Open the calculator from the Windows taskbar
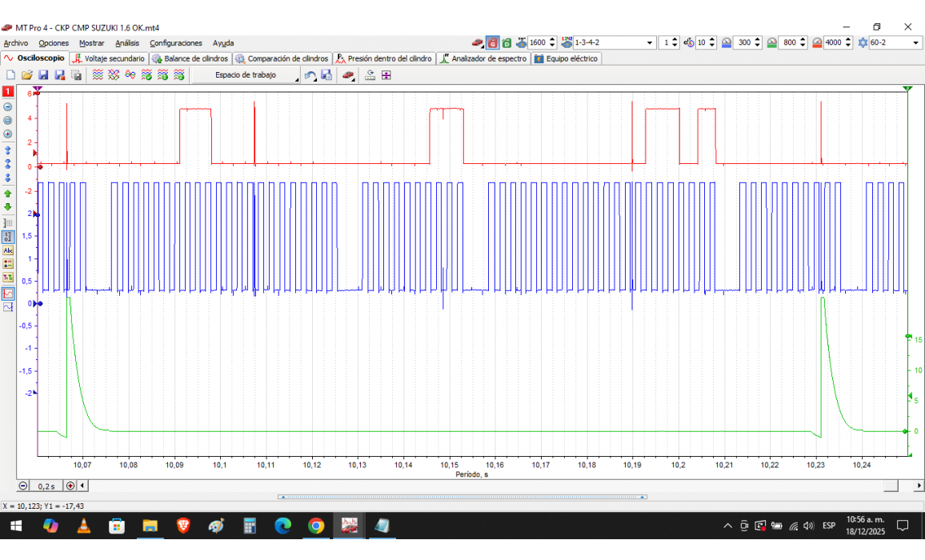Image resolution: width=925 pixels, height=560 pixels. [x=249, y=526]
